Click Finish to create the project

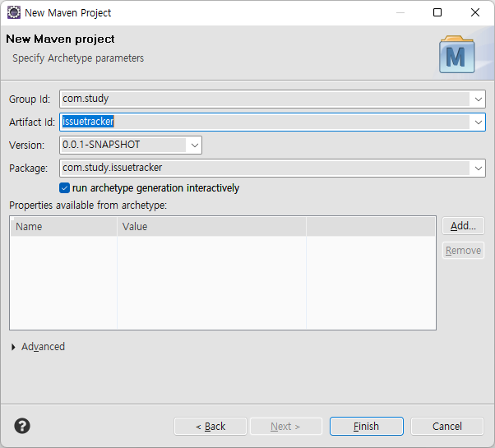pos(366,427)
